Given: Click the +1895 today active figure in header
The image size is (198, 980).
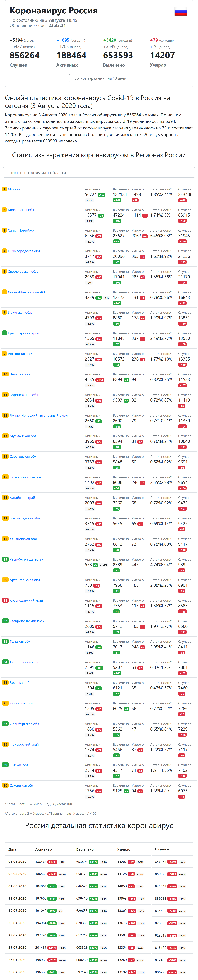Looking at the screenshot, I should pos(63,40).
